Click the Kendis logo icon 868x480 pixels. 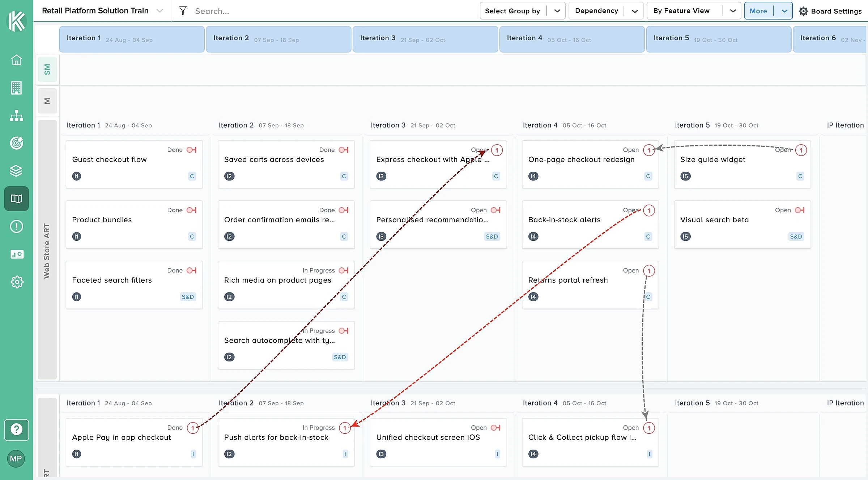pos(17,21)
